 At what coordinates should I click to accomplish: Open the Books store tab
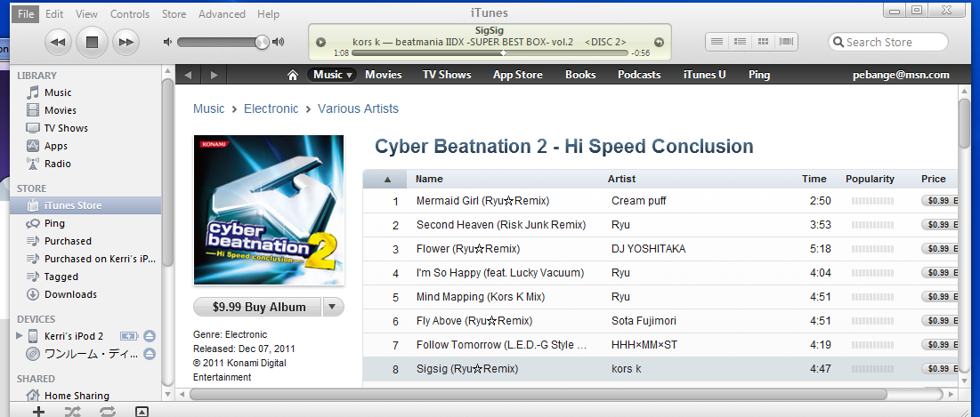tap(580, 75)
